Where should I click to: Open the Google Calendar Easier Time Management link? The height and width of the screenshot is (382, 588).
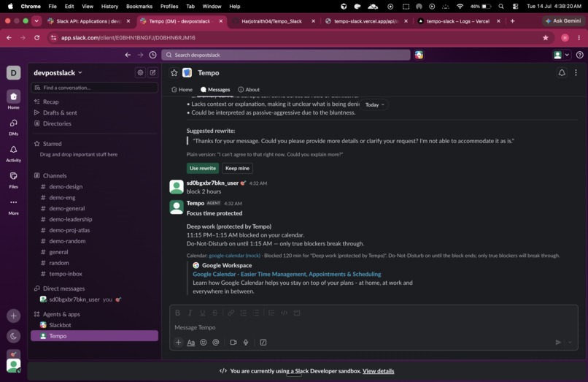pyautogui.click(x=287, y=274)
